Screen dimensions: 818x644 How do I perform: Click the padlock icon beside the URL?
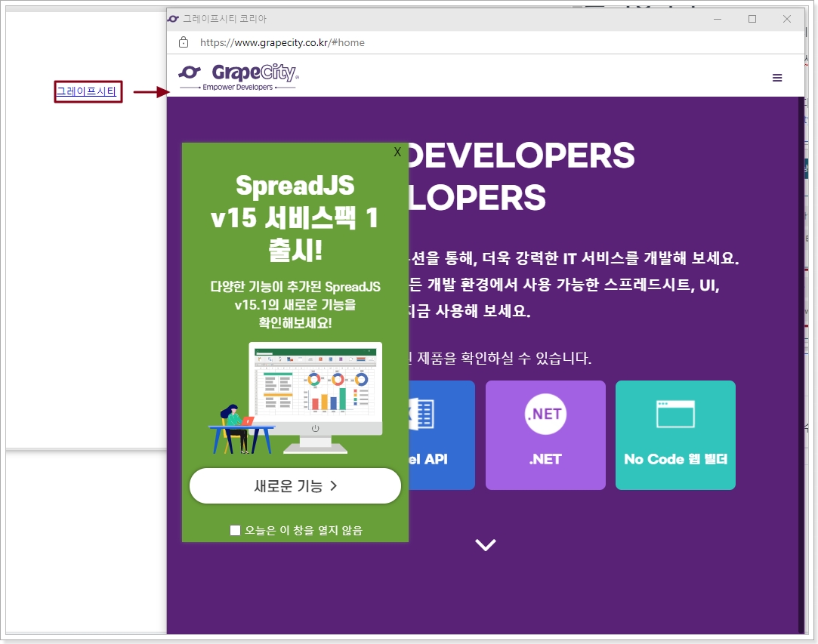coord(184,42)
